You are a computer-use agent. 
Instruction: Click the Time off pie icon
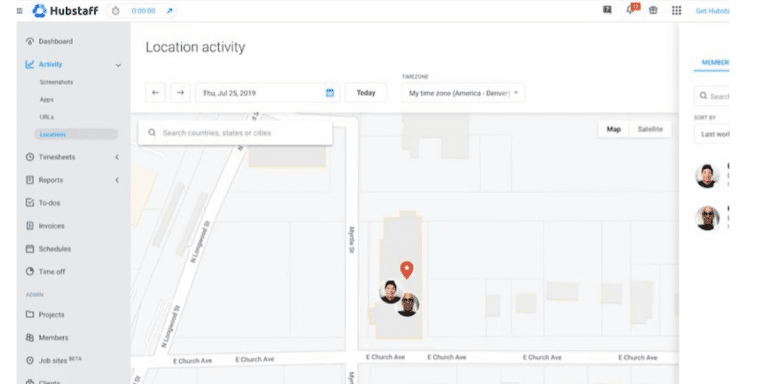(x=30, y=271)
